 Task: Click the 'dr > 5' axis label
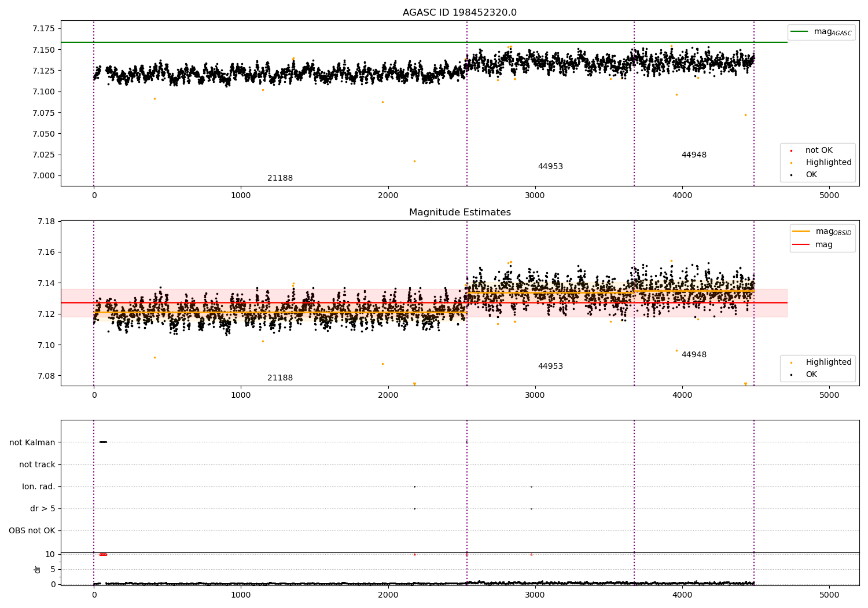pyautogui.click(x=43, y=509)
